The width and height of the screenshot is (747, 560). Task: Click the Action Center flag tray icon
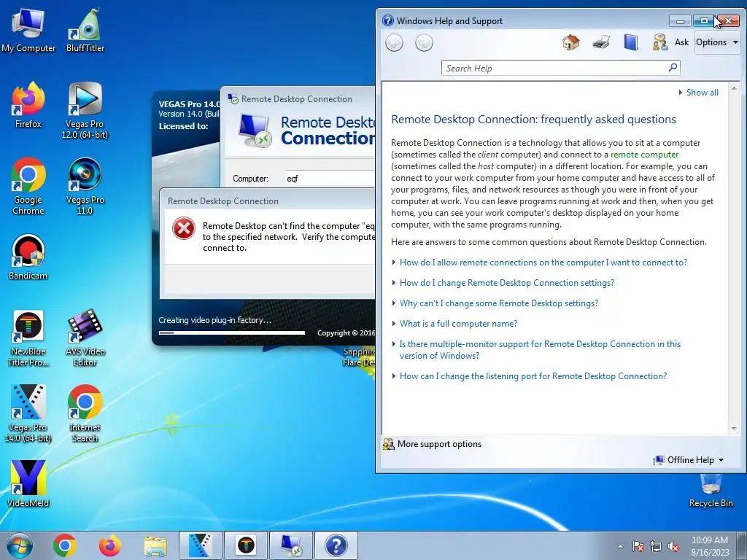(x=638, y=546)
